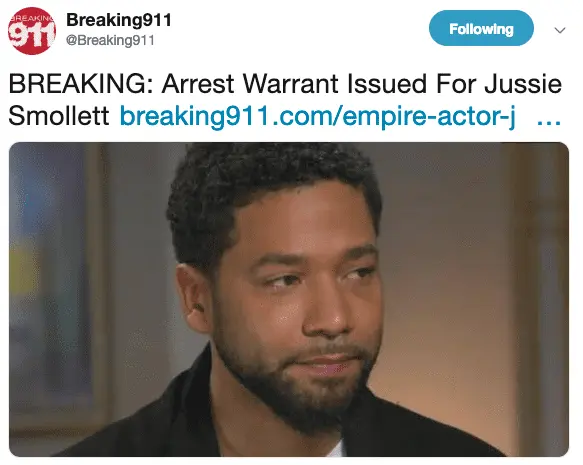The image size is (583, 465).
Task: Open the attached photo in the tweet
Action: coord(289,299)
